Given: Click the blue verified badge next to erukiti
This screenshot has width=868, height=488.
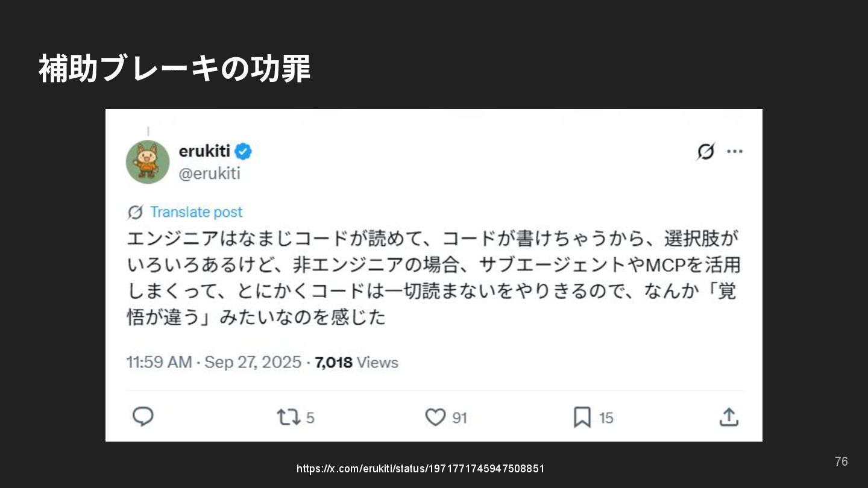Looking at the screenshot, I should [243, 151].
